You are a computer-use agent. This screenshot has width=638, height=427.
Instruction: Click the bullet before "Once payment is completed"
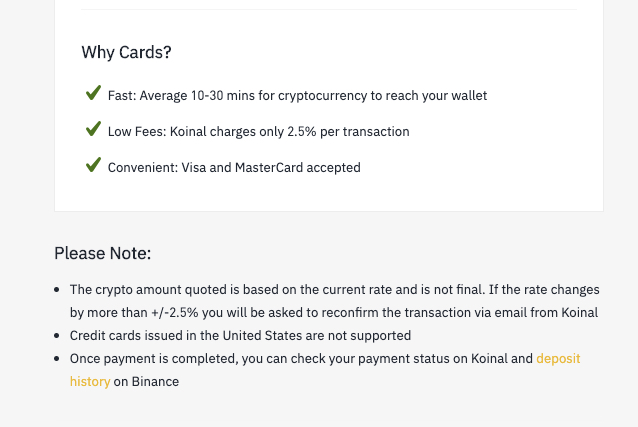tap(58, 359)
